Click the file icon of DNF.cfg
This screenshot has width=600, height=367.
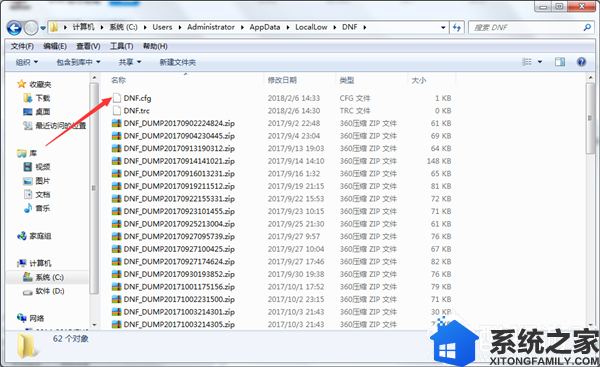[x=116, y=98]
